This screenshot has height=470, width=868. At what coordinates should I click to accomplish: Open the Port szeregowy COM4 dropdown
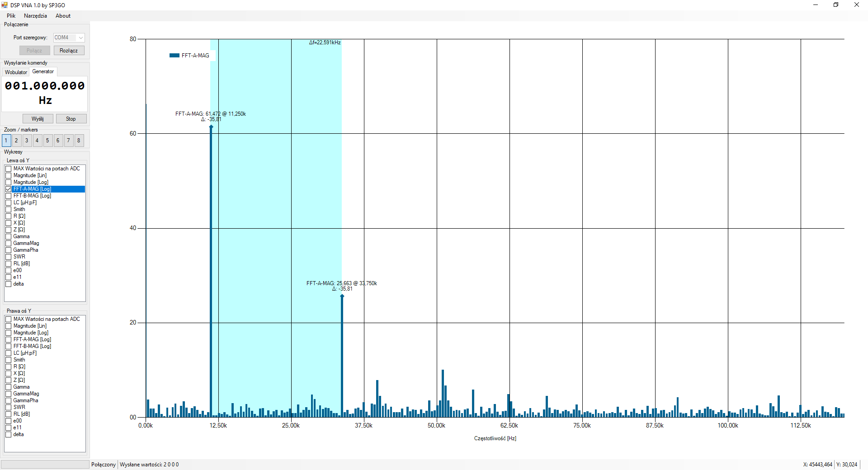point(80,38)
